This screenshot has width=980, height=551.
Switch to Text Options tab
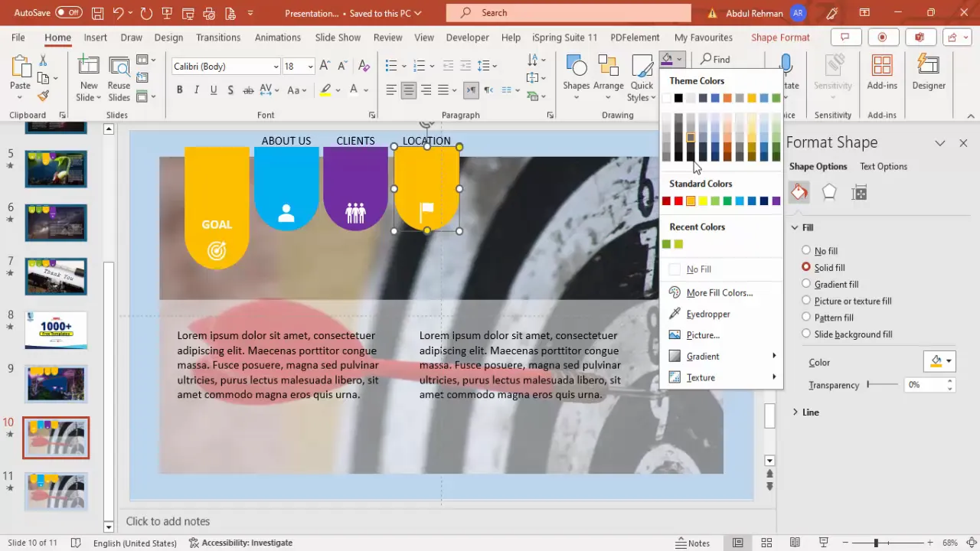click(883, 166)
